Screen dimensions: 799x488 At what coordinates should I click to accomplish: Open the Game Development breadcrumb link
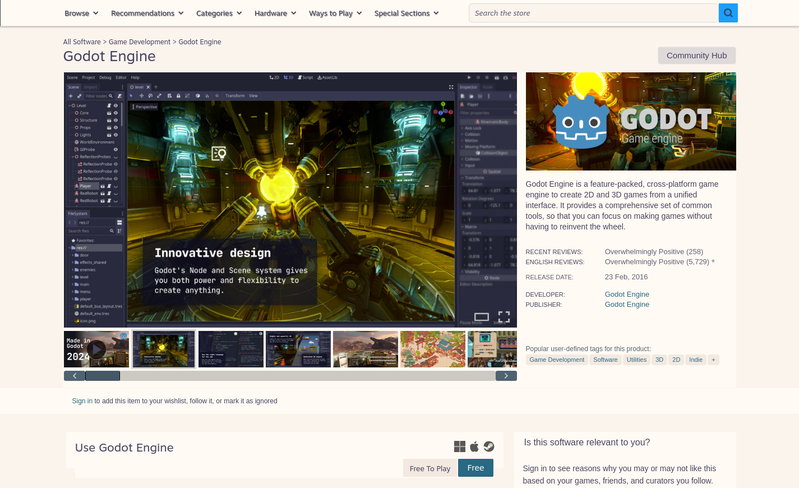pyautogui.click(x=139, y=42)
